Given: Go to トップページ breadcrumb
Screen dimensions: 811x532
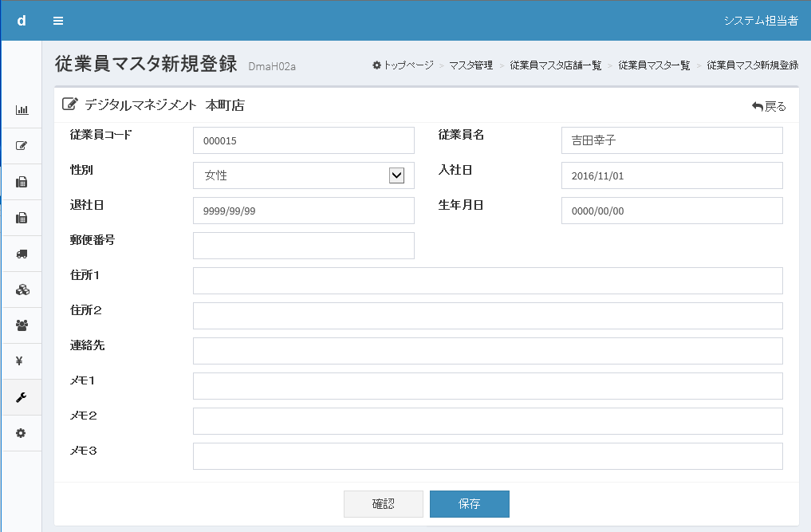Looking at the screenshot, I should click(x=403, y=65).
